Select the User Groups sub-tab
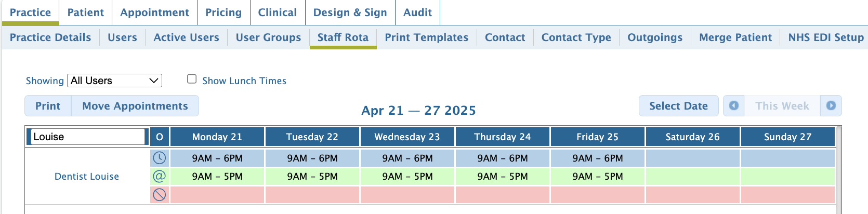The width and height of the screenshot is (868, 214). pos(268,37)
